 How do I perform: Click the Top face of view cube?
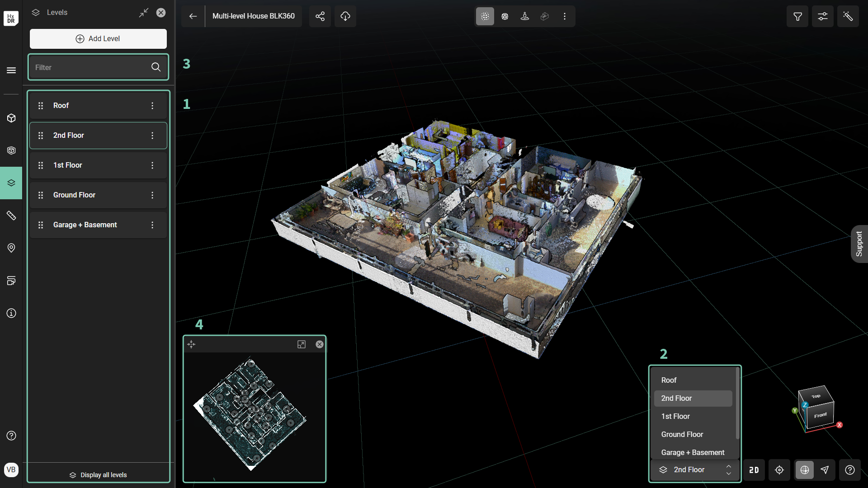click(x=816, y=396)
